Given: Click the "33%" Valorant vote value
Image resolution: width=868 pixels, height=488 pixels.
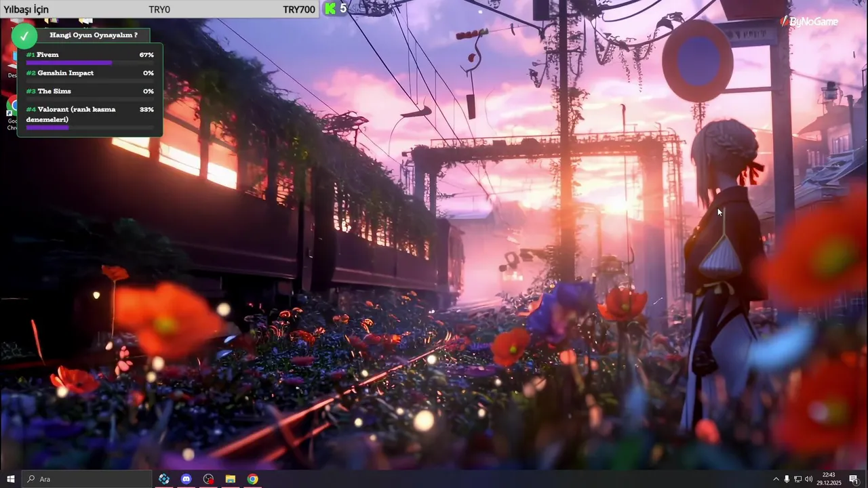Looking at the screenshot, I should pyautogui.click(x=146, y=109).
